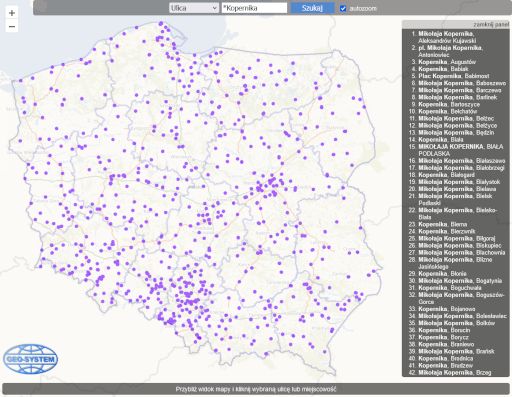Select result Kopernika, Augustów
This screenshot has height=397, width=512.
point(447,62)
